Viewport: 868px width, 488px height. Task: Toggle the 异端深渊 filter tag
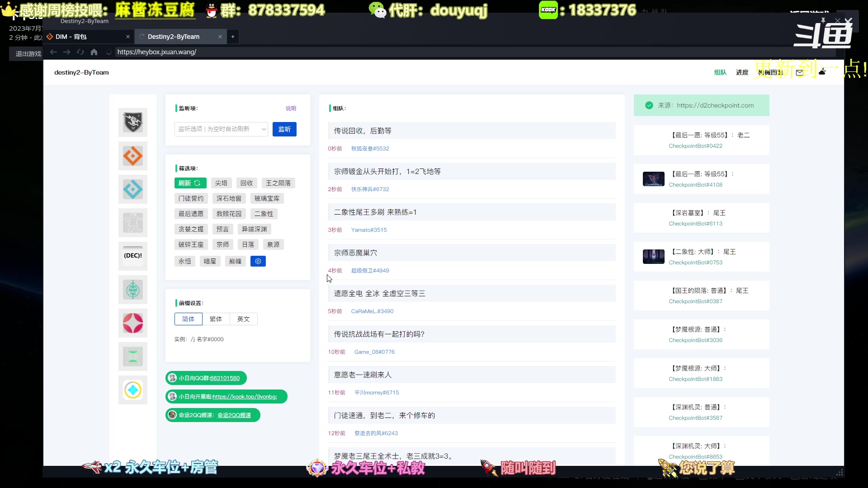(255, 229)
